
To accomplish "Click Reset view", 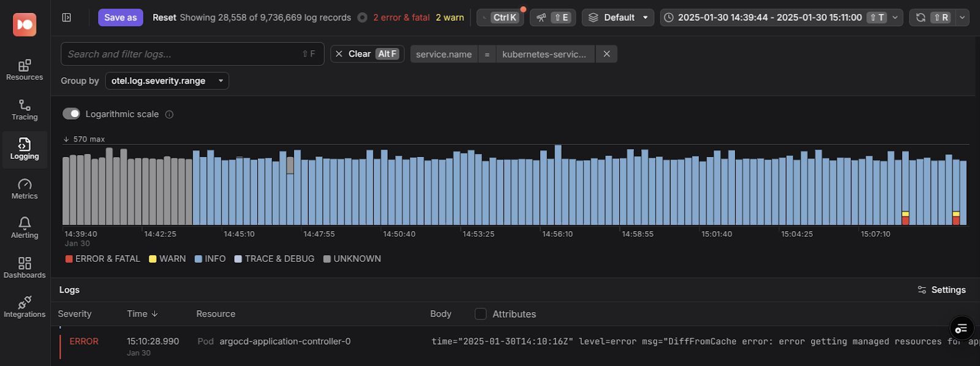I will pos(164,18).
